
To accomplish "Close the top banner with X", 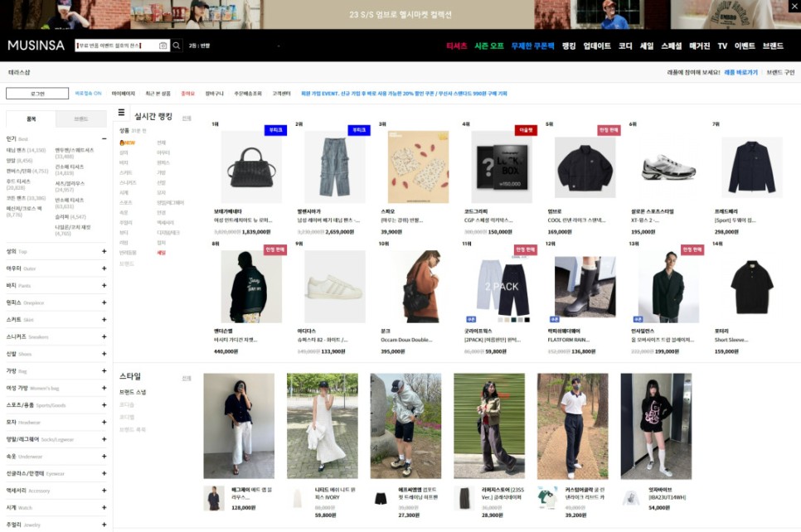I will (794, 6).
